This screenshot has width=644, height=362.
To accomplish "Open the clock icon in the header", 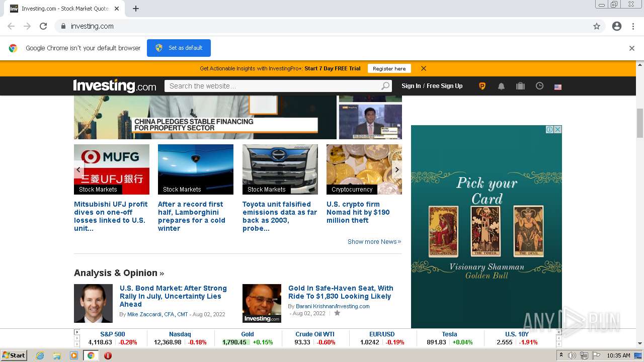I will point(539,86).
